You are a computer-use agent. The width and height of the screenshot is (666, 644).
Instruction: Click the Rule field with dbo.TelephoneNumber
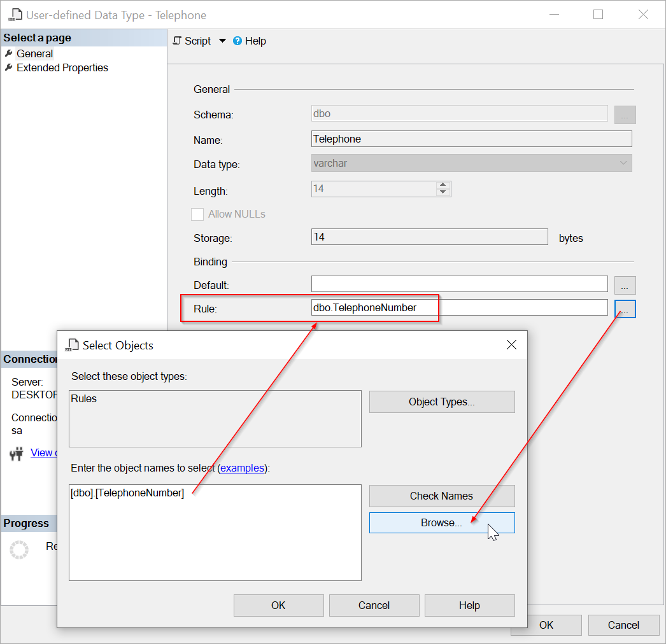pos(459,307)
